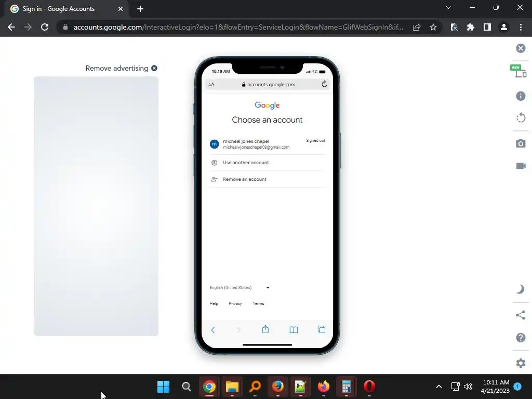The width and height of the screenshot is (532, 399).
Task: Tap the phone Safari bookmarks icon
Action: click(294, 330)
